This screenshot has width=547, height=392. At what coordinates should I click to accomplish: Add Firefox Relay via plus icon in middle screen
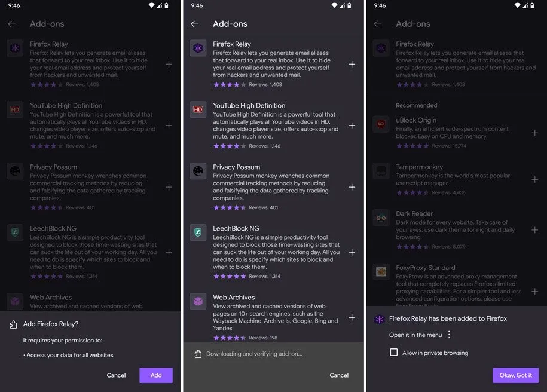[x=352, y=64]
